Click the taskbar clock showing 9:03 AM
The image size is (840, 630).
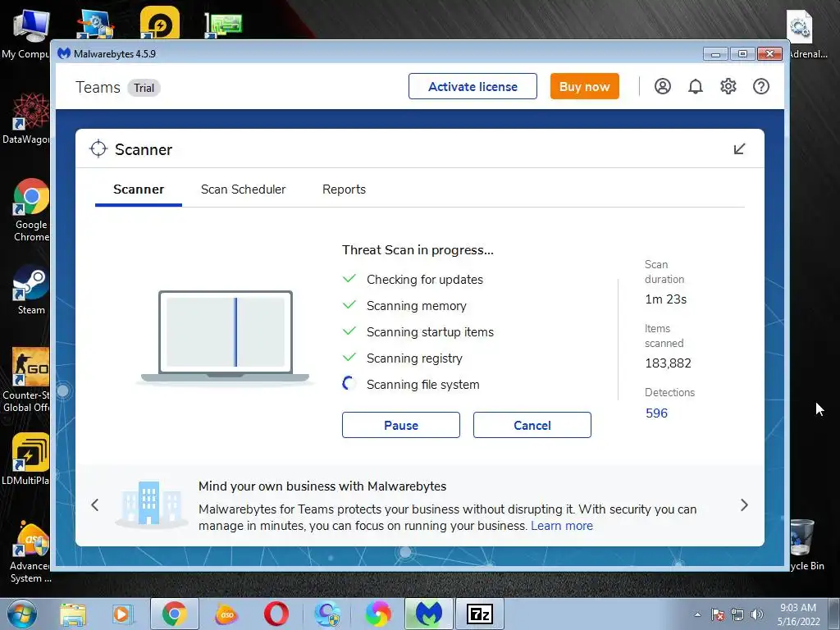798,614
